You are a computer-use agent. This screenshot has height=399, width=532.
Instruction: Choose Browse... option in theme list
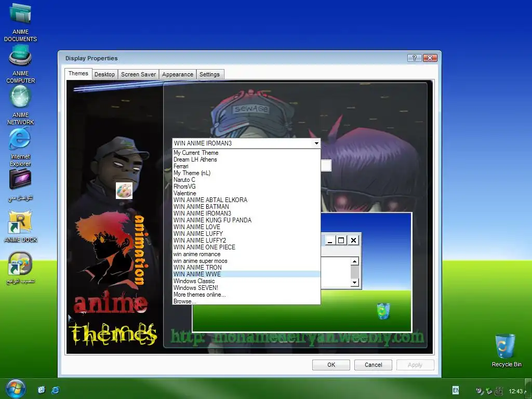(246, 301)
